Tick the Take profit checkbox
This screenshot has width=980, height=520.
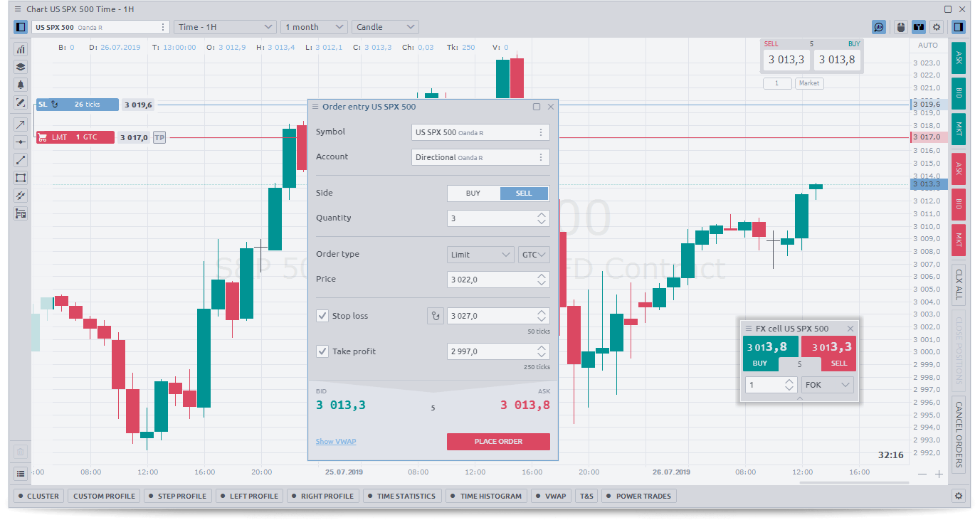[x=322, y=351]
